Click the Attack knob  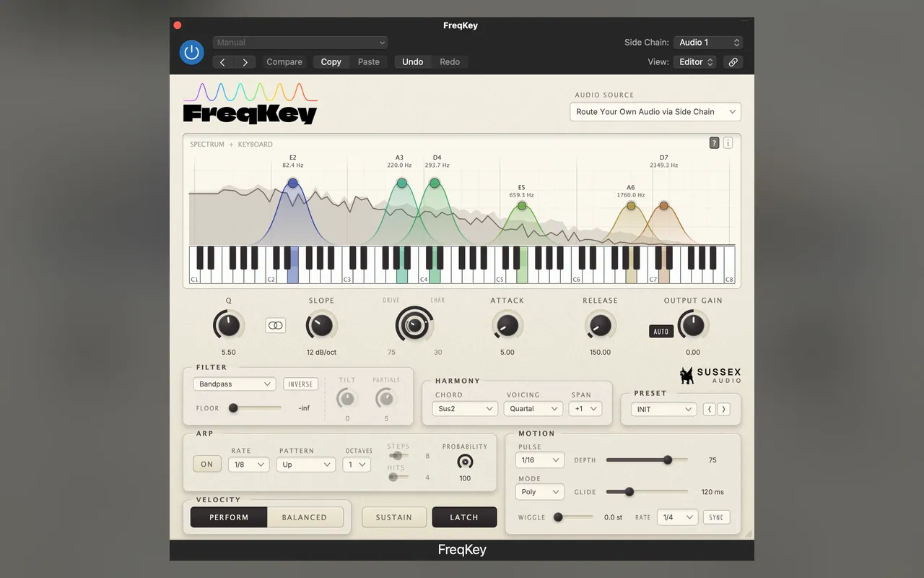click(x=507, y=326)
